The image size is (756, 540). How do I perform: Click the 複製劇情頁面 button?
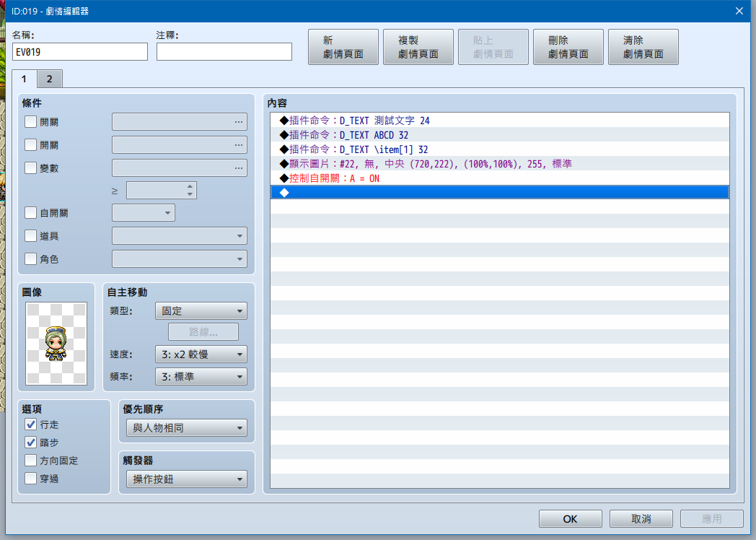coord(418,48)
